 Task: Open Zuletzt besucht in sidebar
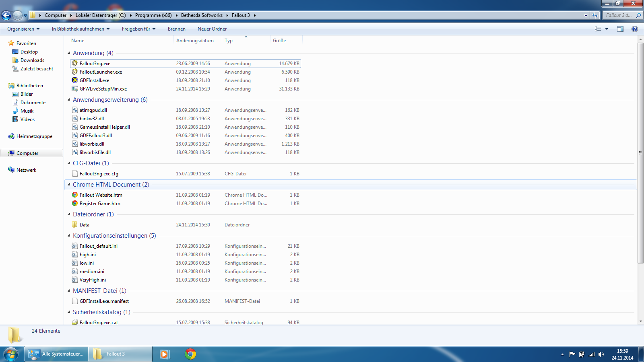coord(37,68)
